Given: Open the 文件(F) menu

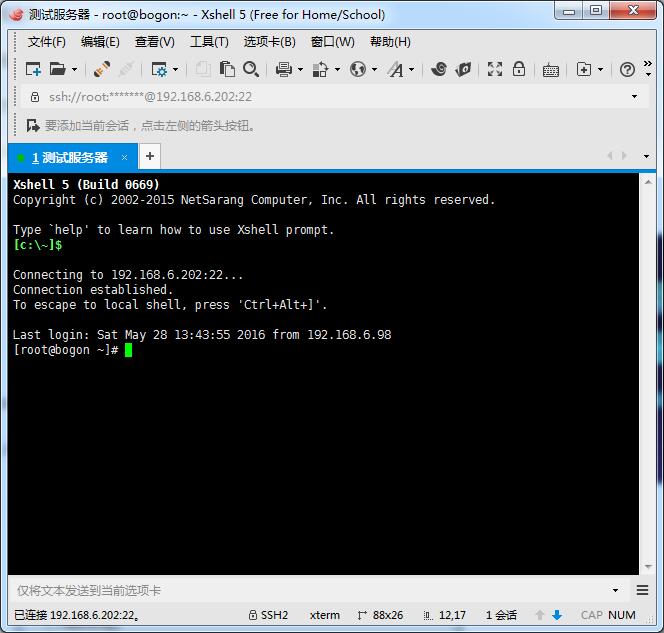Looking at the screenshot, I should tap(47, 42).
